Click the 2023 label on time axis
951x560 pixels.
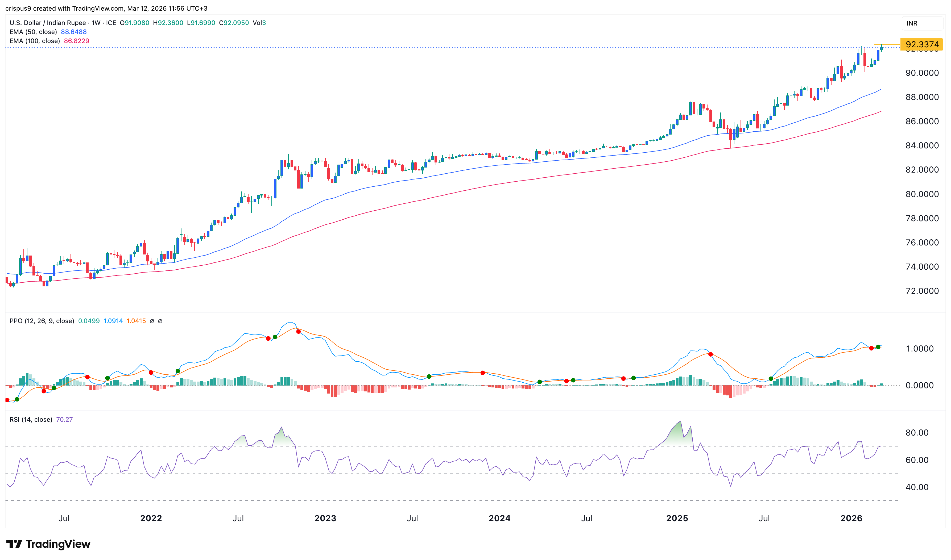[x=325, y=518]
